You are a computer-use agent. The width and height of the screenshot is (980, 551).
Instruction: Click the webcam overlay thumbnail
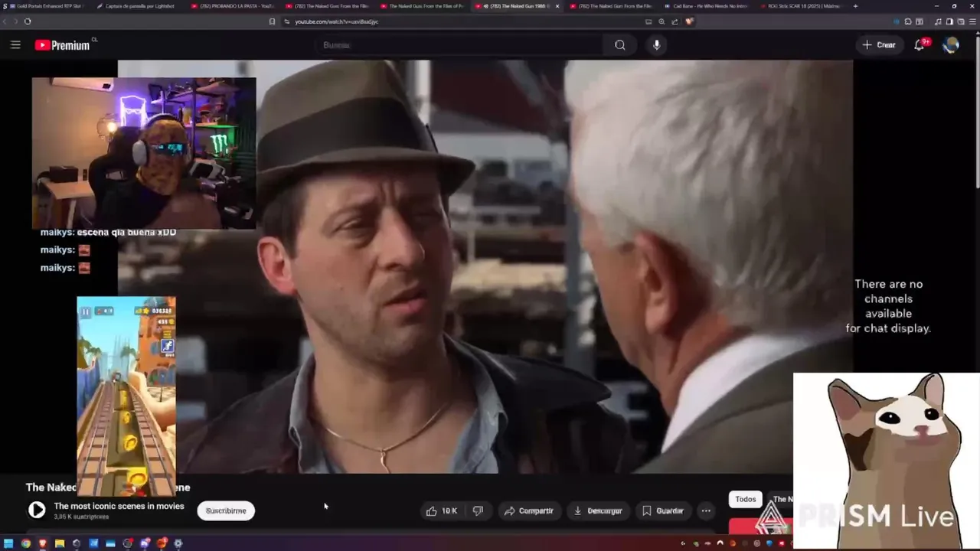pyautogui.click(x=144, y=153)
